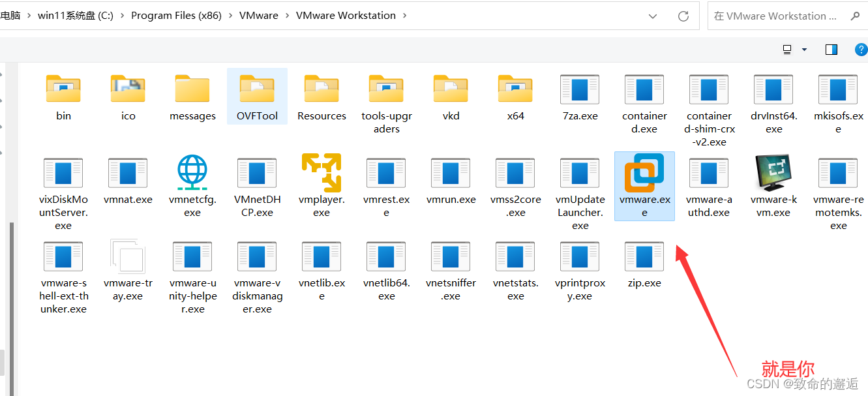Select vmnetcfg.exe globe icon

[192, 172]
